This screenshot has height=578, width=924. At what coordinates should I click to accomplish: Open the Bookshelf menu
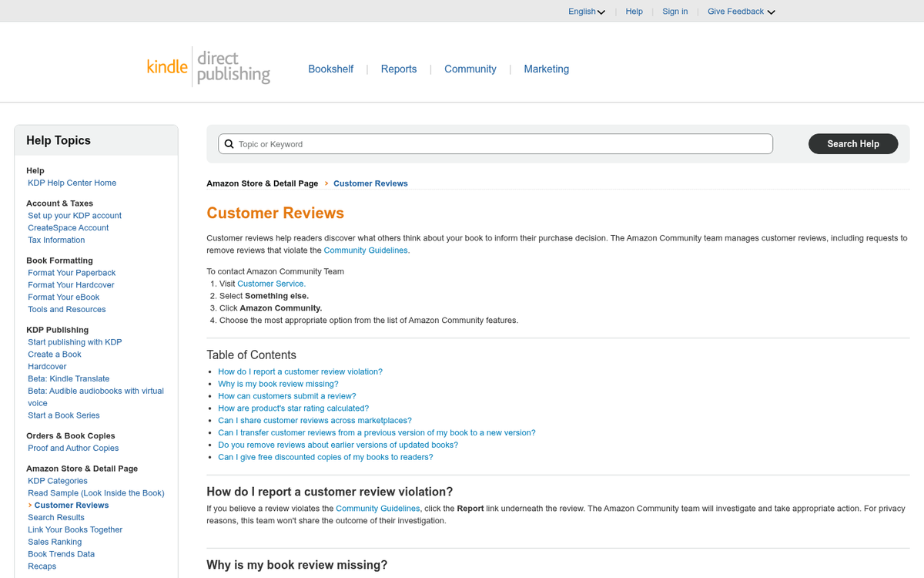331,69
